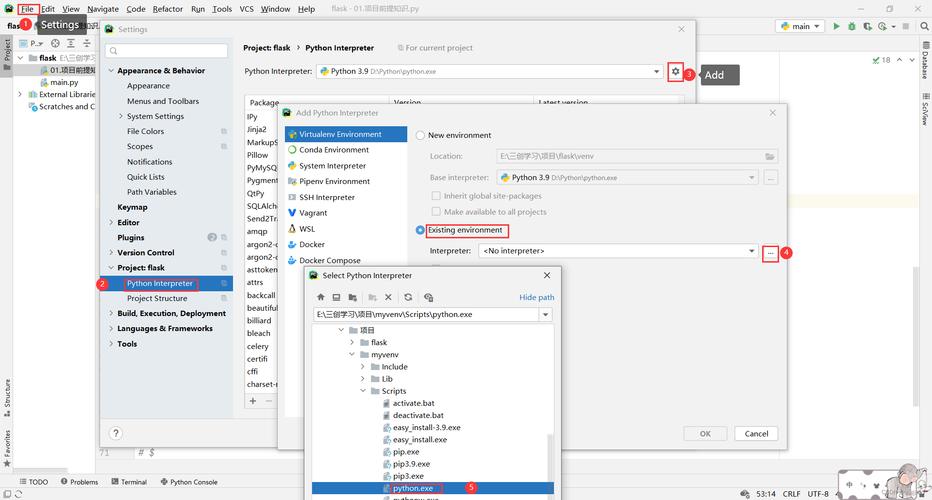The width and height of the screenshot is (932, 500).
Task: Click the expand all icon in Project panel
Action: coord(71,43)
